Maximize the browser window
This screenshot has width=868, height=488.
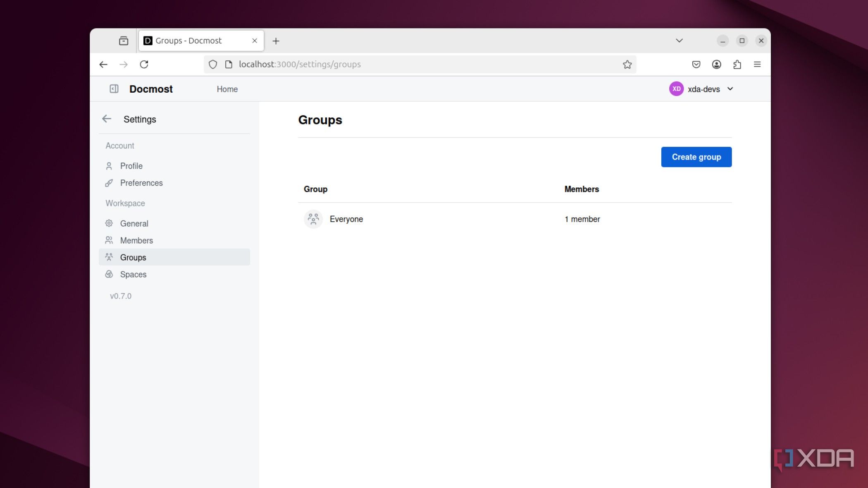(x=742, y=41)
